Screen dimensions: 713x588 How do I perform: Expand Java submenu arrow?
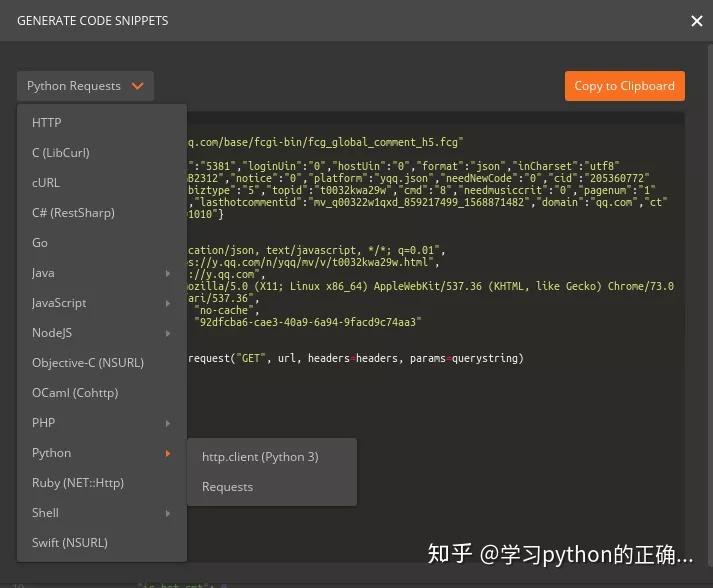(x=168, y=273)
